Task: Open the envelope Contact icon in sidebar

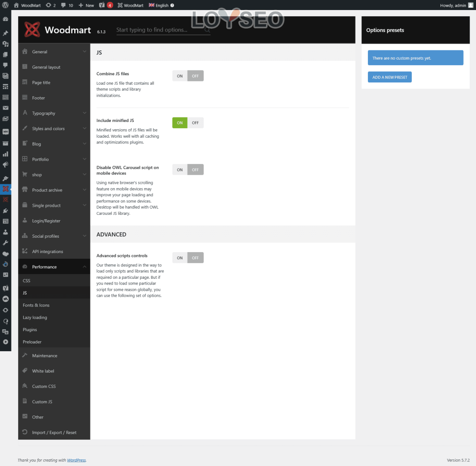Action: tap(5, 108)
